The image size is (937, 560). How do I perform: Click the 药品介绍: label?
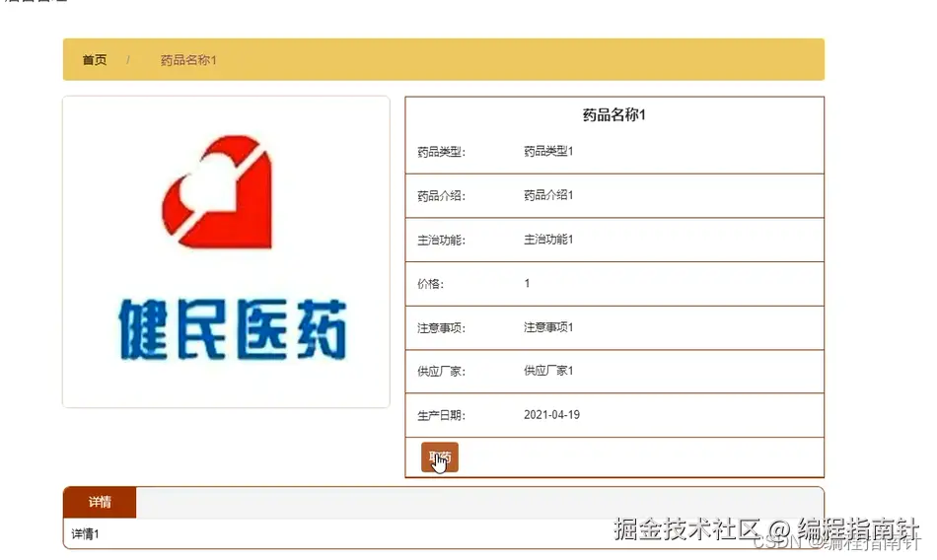441,196
